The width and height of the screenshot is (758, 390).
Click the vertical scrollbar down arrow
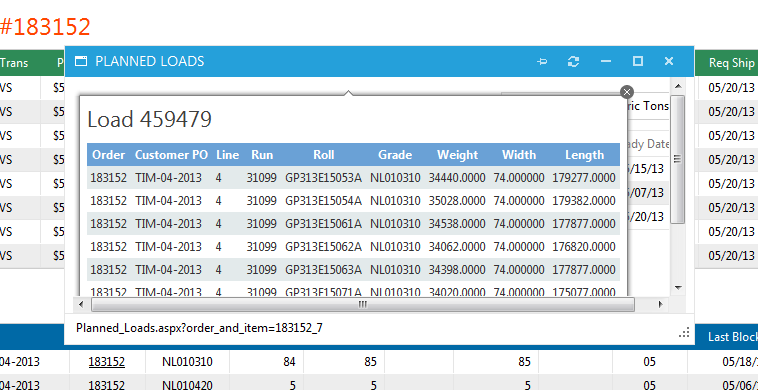(x=678, y=288)
